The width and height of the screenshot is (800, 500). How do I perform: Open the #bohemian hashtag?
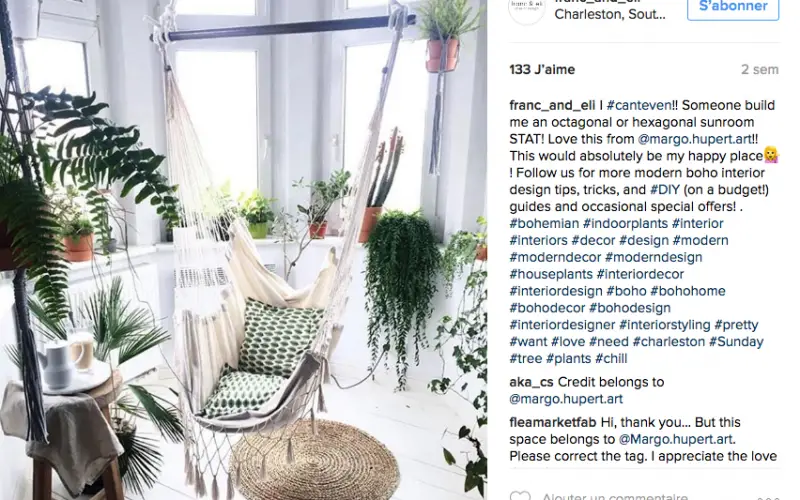544,223
